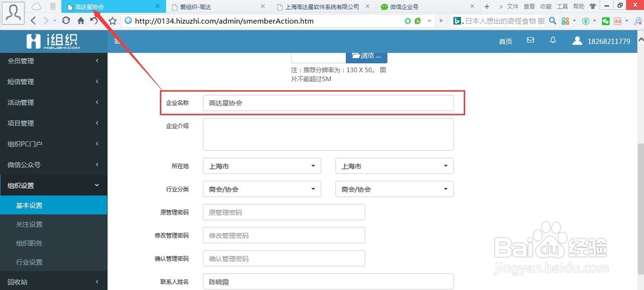Screen dimensions: 644x290
Task: Bookmark the page with the star icon
Action: click(x=113, y=21)
